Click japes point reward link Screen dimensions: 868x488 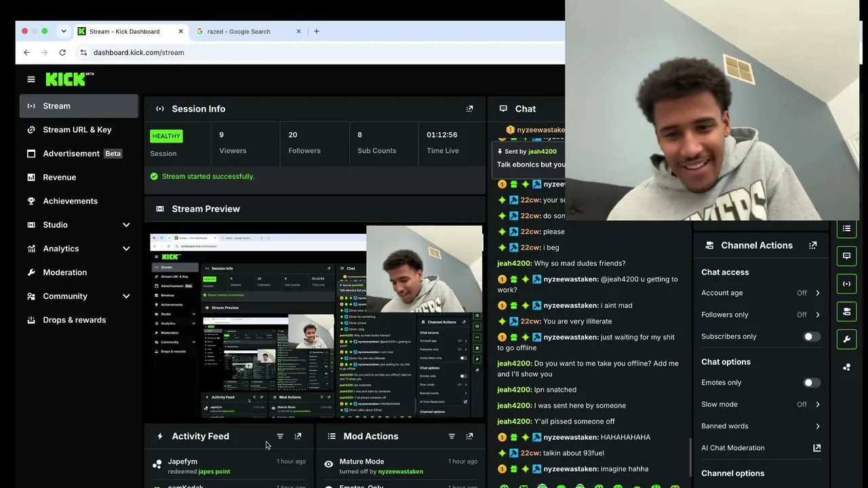(x=214, y=472)
